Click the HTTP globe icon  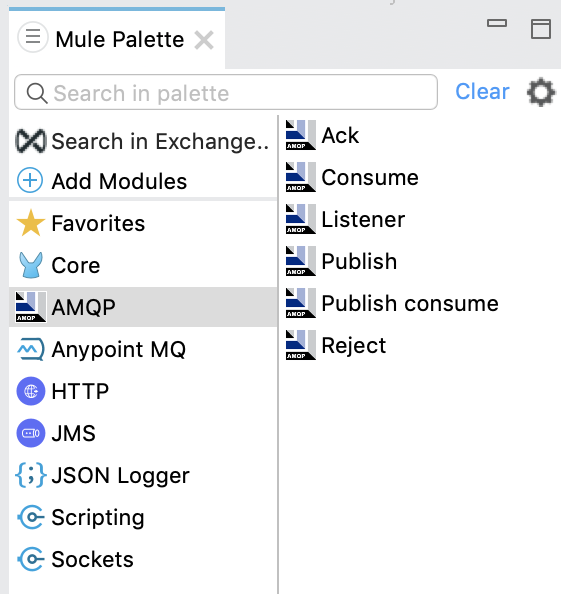31,391
